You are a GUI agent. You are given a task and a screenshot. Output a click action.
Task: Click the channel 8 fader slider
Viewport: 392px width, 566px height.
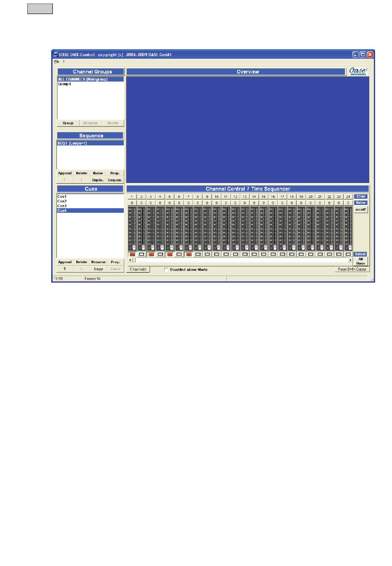[199, 246]
